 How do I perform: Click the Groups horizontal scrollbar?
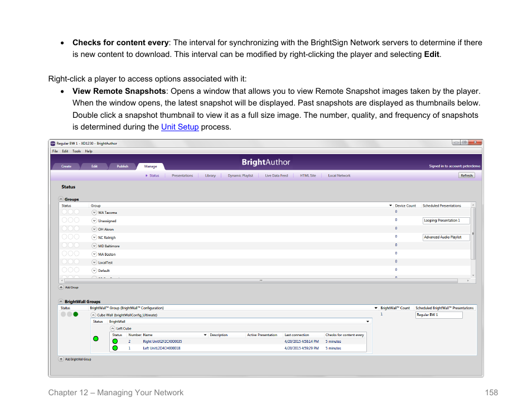point(261,281)
